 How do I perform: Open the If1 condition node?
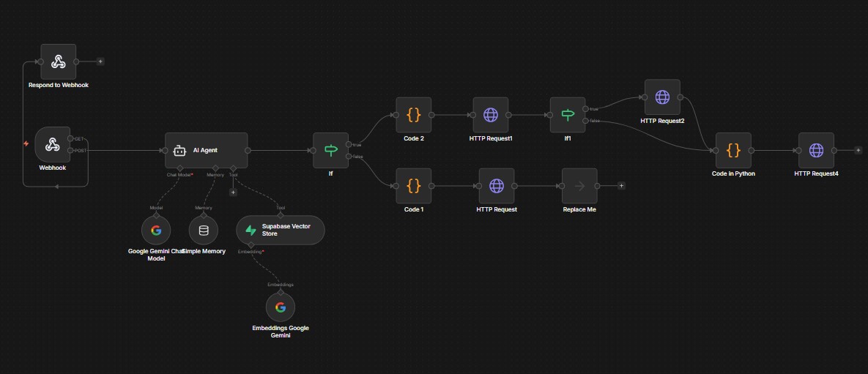(568, 115)
